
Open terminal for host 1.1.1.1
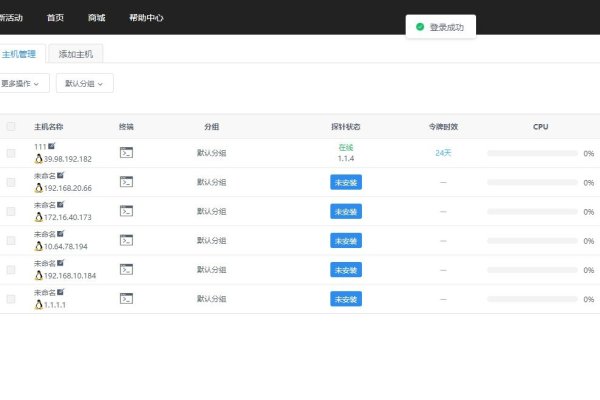[126, 299]
